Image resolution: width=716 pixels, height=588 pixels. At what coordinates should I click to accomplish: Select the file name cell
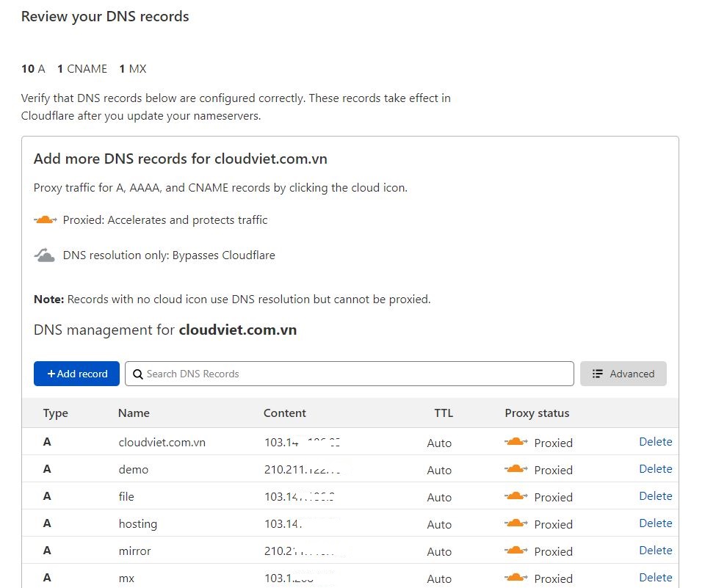click(x=126, y=496)
